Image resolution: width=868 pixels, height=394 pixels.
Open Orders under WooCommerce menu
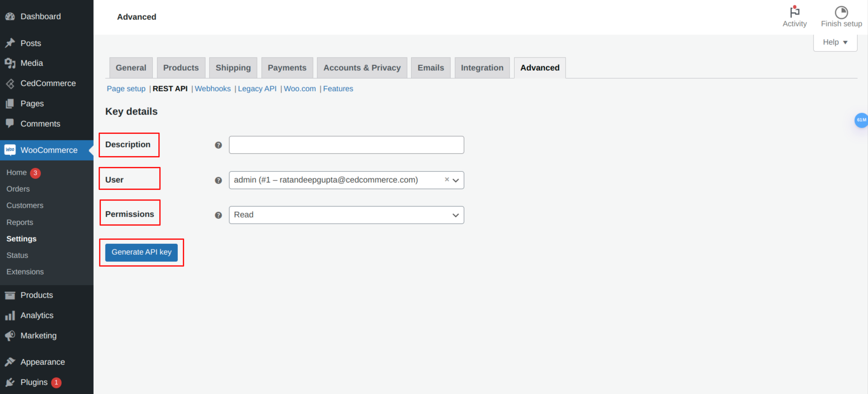18,189
